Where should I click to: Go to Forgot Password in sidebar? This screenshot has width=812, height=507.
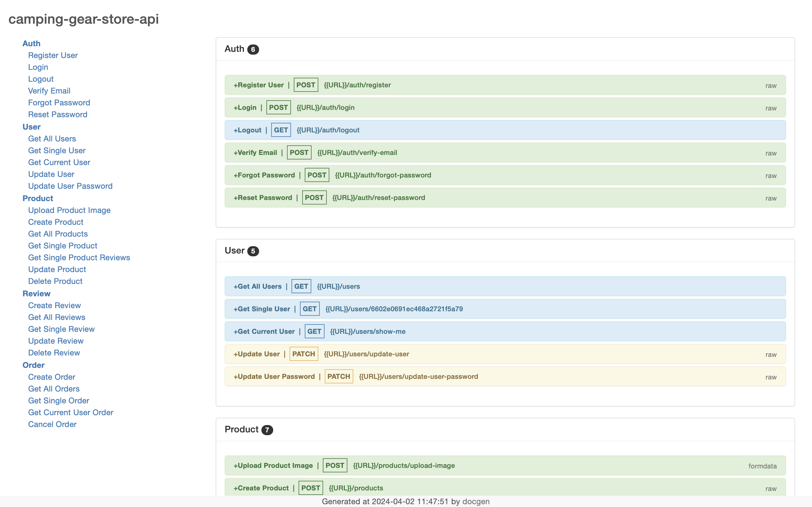click(x=59, y=103)
